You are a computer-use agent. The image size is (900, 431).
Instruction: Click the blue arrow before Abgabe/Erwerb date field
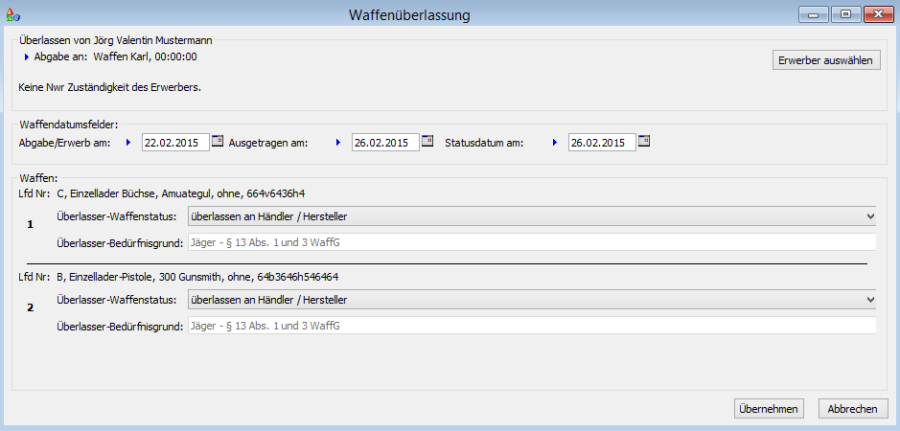point(128,143)
